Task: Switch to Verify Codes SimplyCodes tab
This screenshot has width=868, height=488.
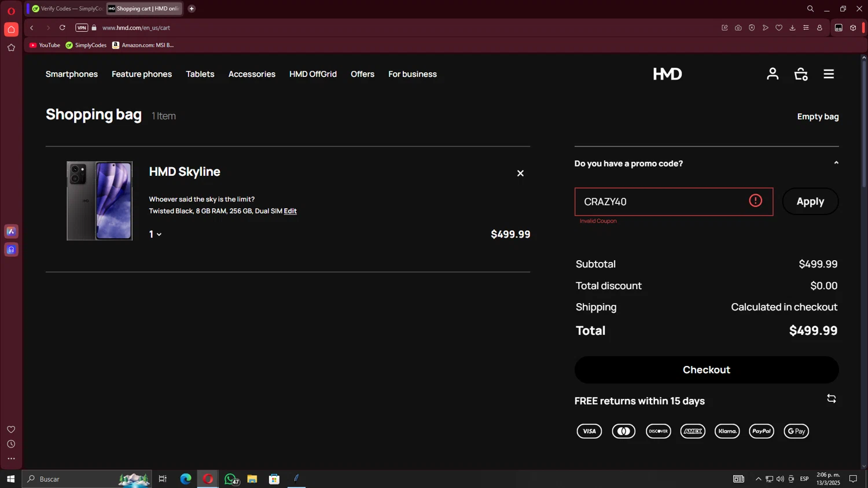Action: point(67,9)
